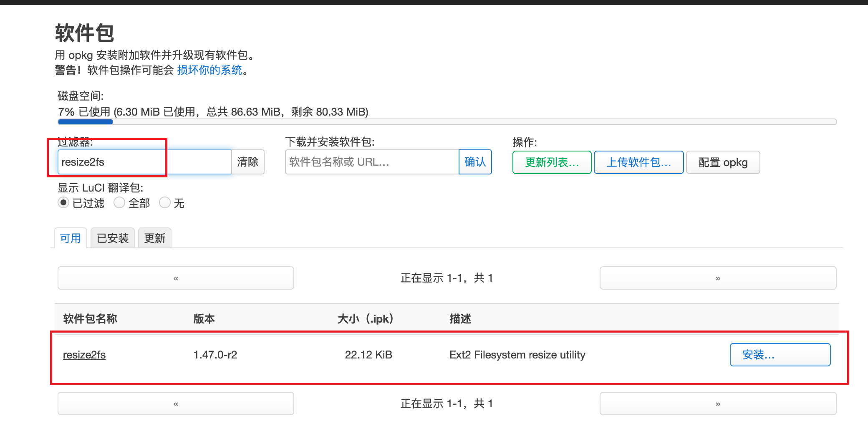Switch to the 已安装 tab
The height and width of the screenshot is (434, 868).
click(x=113, y=238)
